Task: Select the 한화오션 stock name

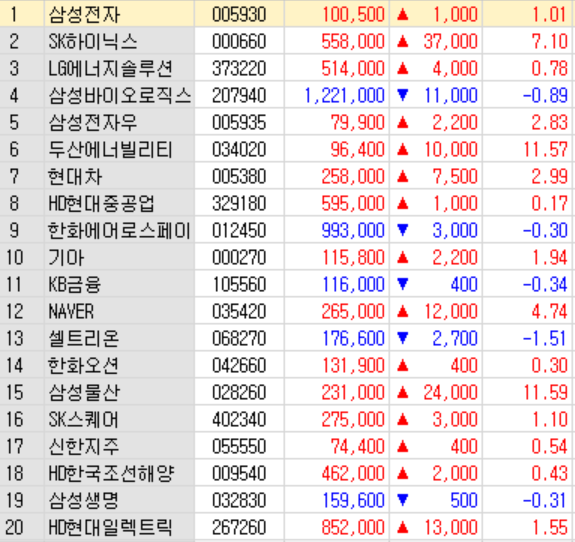Action: coord(83,366)
